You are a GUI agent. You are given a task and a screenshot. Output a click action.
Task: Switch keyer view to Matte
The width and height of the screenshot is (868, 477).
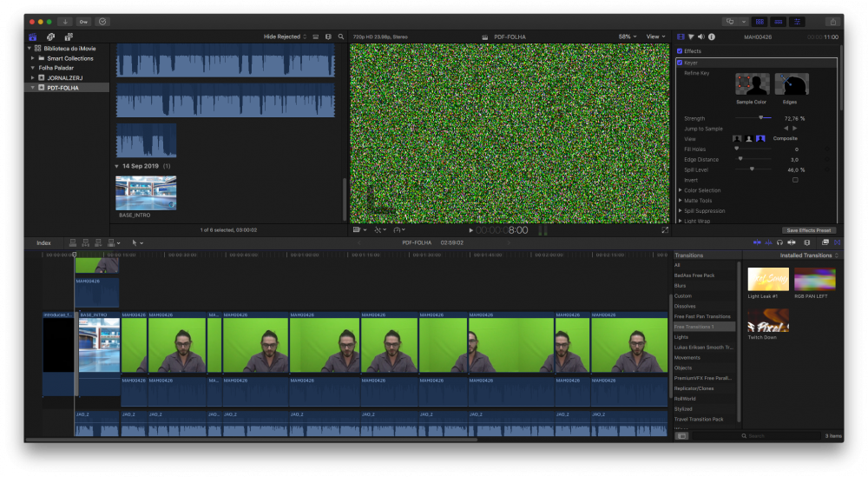(748, 138)
